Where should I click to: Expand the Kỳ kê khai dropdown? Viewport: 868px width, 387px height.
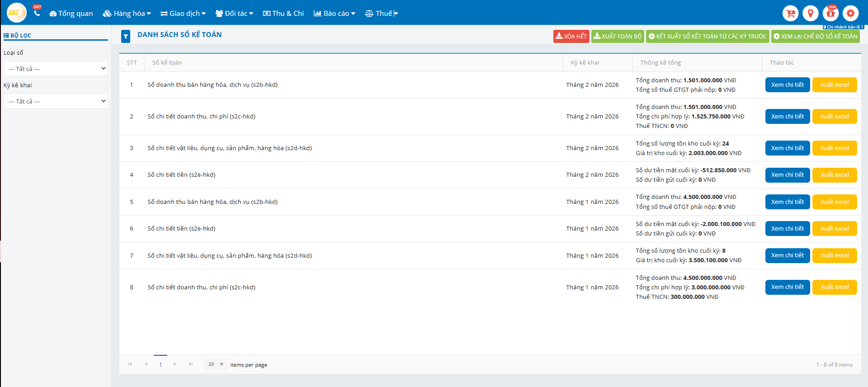[56, 101]
